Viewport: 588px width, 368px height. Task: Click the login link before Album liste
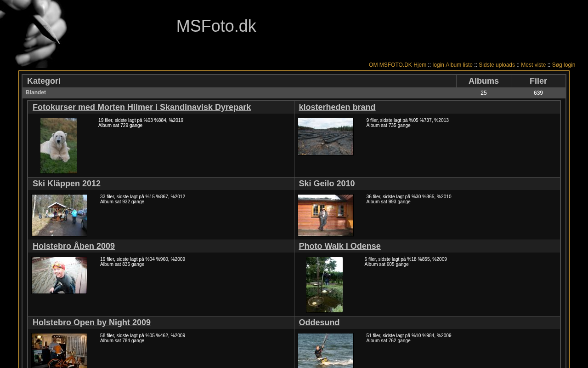[x=438, y=65]
